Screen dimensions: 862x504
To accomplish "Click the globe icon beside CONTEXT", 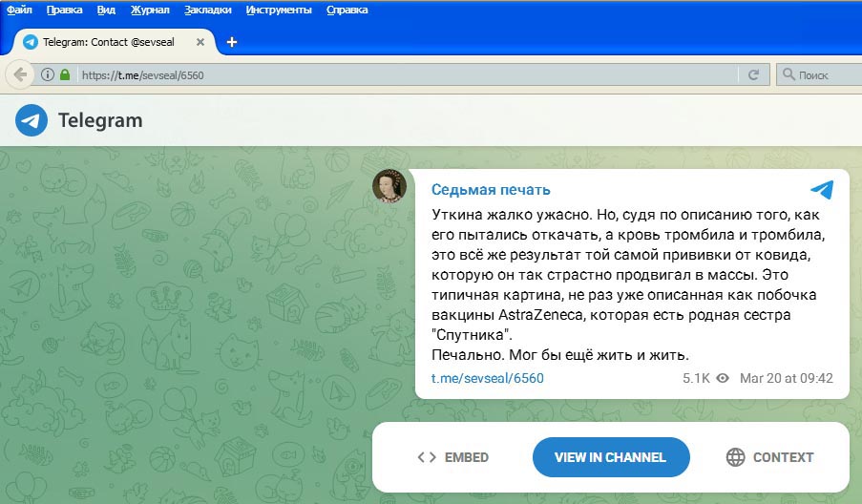I will coord(736,457).
